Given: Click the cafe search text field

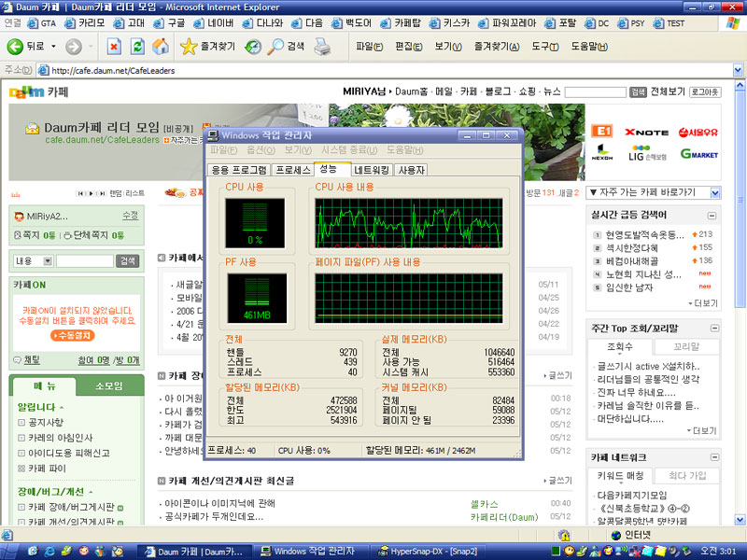Looking at the screenshot, I should click(85, 261).
